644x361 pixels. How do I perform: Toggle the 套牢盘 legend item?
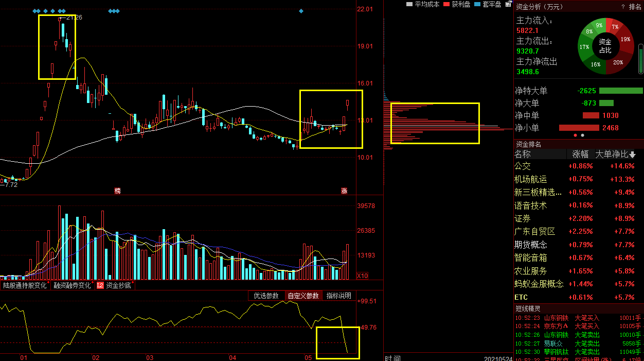[488, 4]
